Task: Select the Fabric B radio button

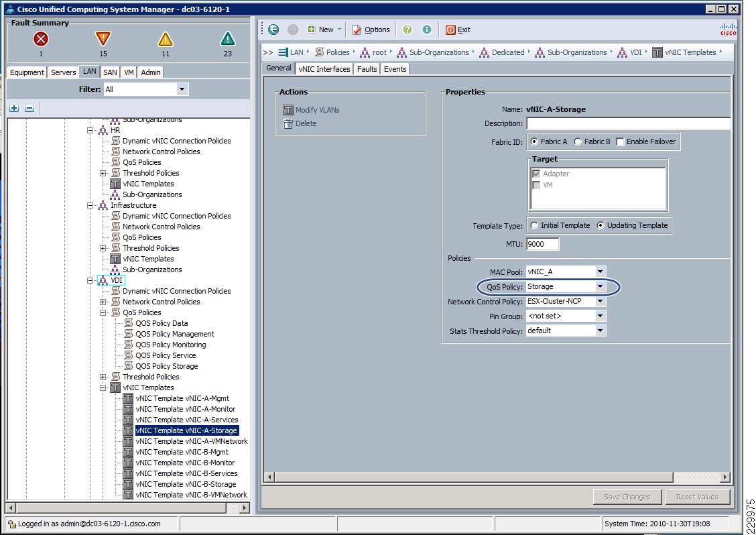Action: [578, 142]
